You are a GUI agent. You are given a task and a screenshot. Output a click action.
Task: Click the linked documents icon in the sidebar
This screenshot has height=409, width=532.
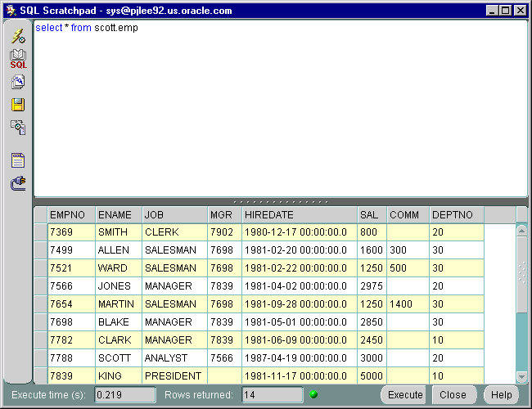tap(17, 128)
